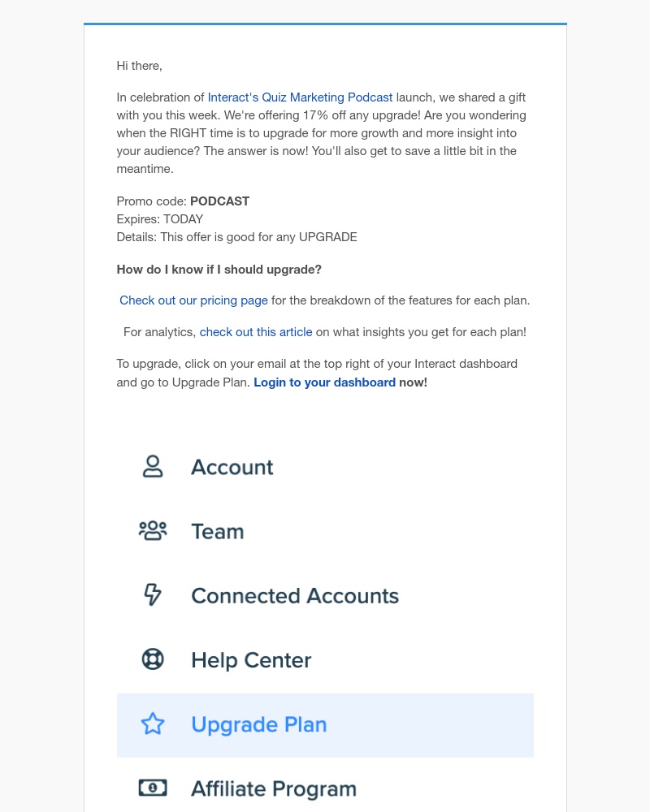This screenshot has width=650, height=812.
Task: Click the highlighted Upgrade Plan row background
Action: point(325,725)
